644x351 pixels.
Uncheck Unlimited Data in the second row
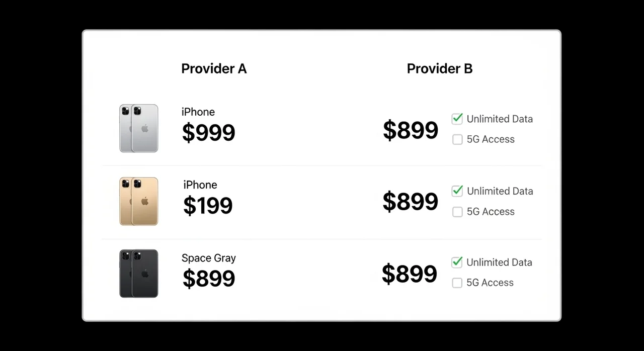click(457, 191)
